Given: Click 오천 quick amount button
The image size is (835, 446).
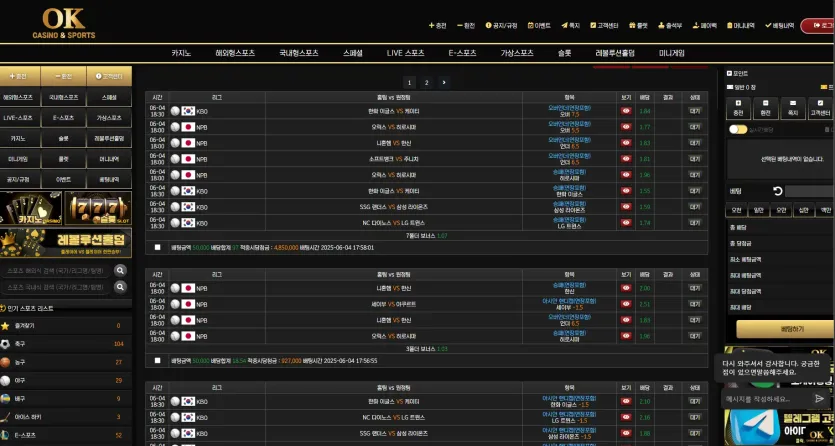Looking at the screenshot, I should [x=736, y=210].
